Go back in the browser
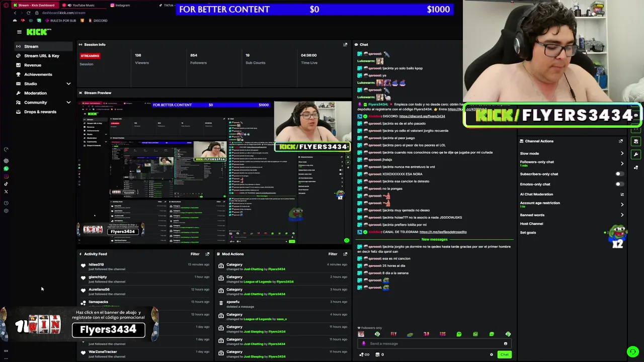This screenshot has width=644, height=362. click(15, 13)
